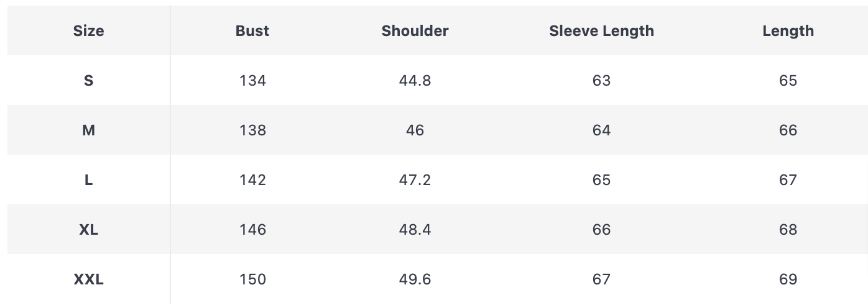Click shoulder value 47.2
Image resolution: width=868 pixels, height=308 pixels.
(415, 180)
